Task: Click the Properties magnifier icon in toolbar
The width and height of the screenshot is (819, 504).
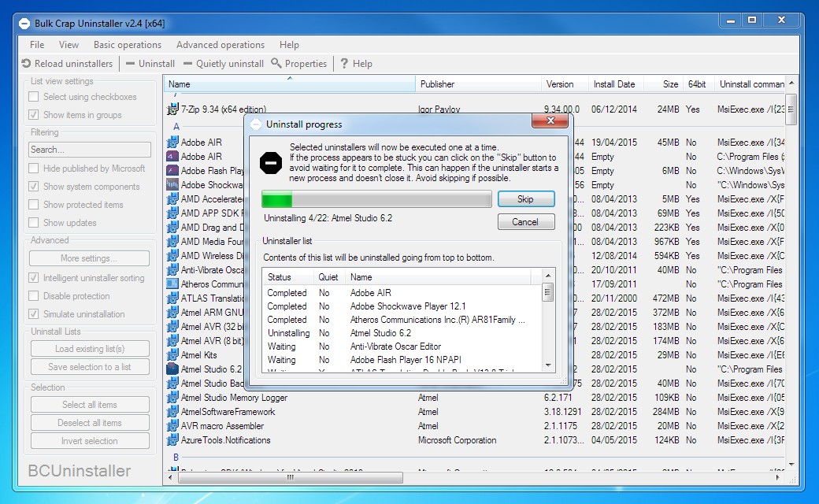Action: coord(276,64)
